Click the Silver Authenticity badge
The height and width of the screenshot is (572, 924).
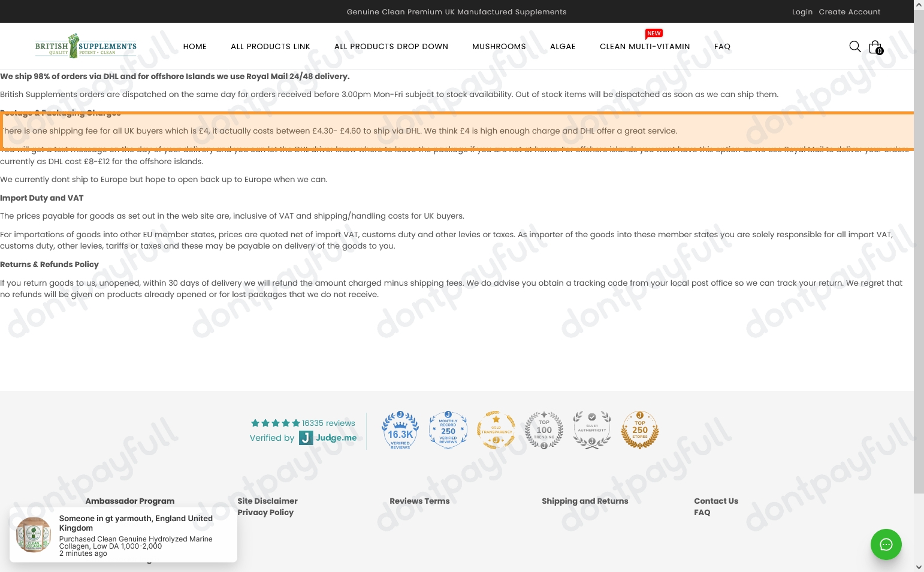[592, 430]
